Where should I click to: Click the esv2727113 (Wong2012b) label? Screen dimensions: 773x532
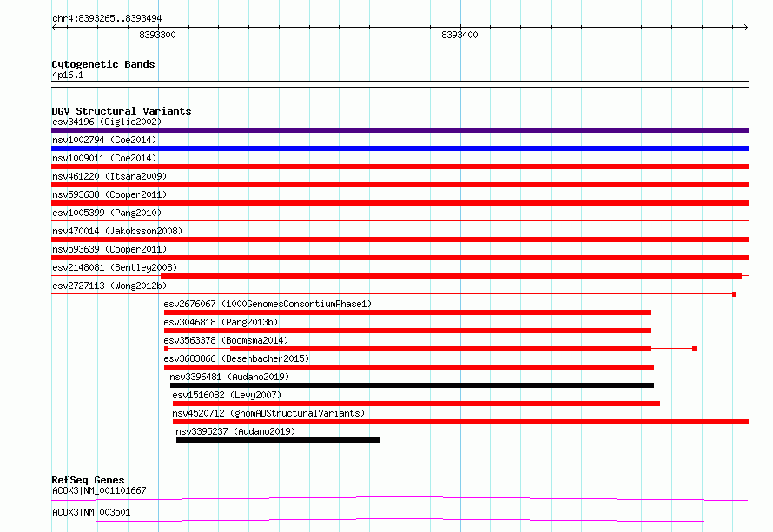[x=109, y=286]
